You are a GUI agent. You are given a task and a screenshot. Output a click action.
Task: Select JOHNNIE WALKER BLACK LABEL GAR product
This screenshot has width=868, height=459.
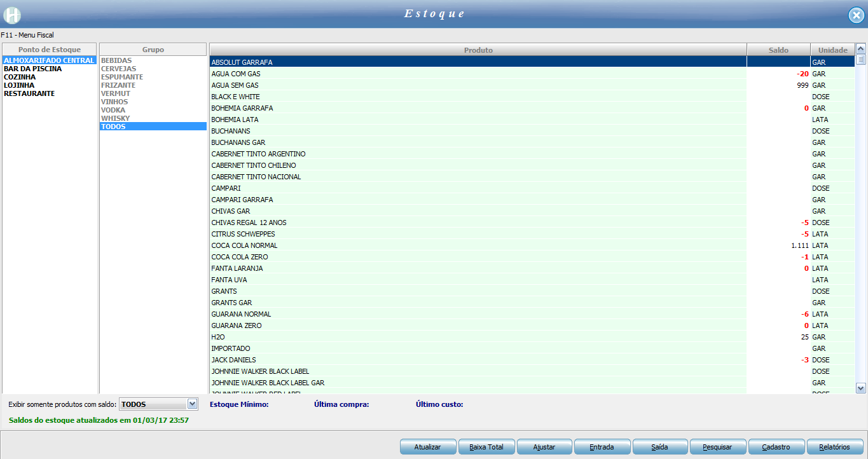coord(532,383)
